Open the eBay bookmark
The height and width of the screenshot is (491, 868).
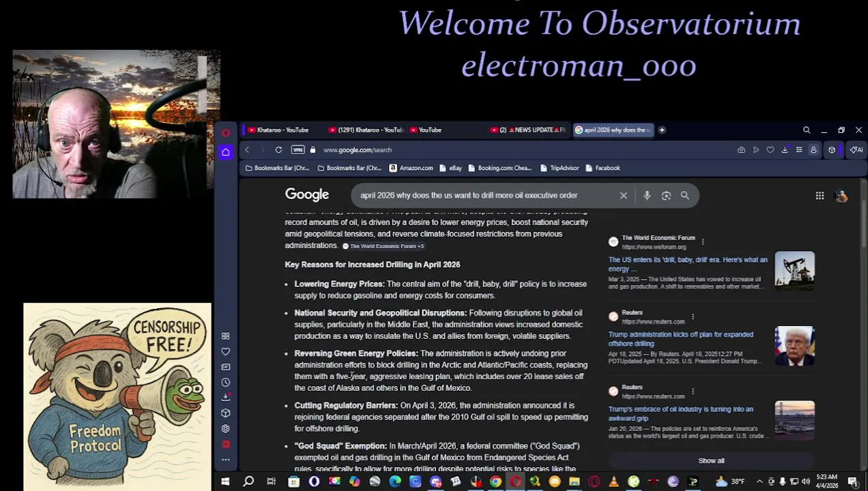(450, 168)
